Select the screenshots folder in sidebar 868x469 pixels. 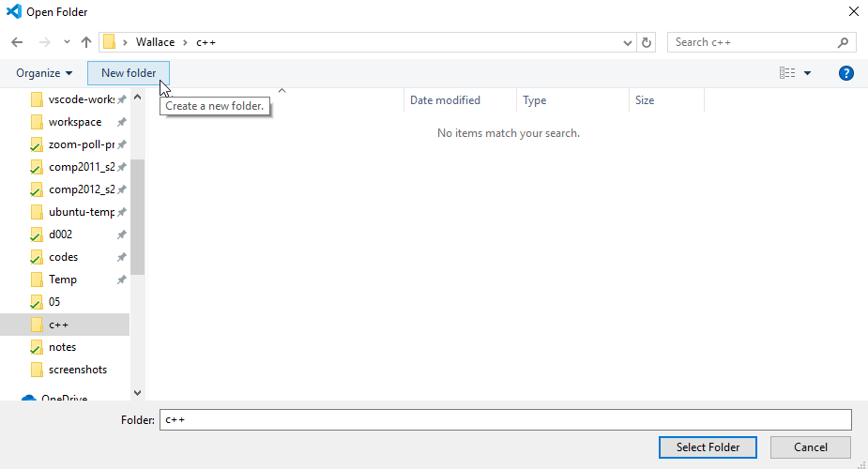tap(77, 370)
